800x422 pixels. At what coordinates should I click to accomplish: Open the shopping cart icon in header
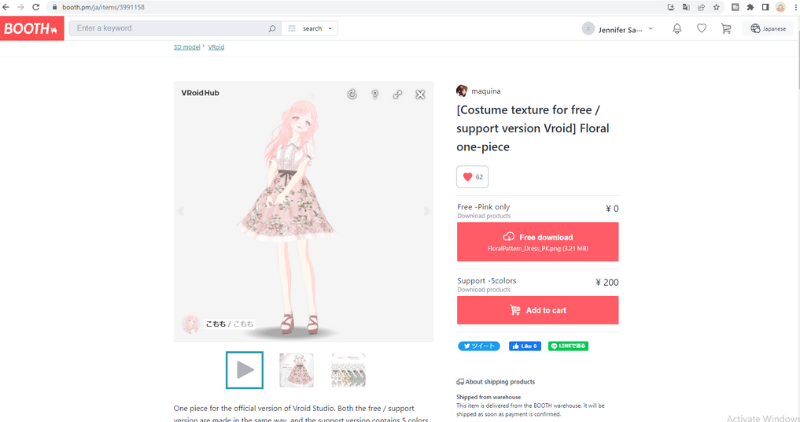point(726,29)
